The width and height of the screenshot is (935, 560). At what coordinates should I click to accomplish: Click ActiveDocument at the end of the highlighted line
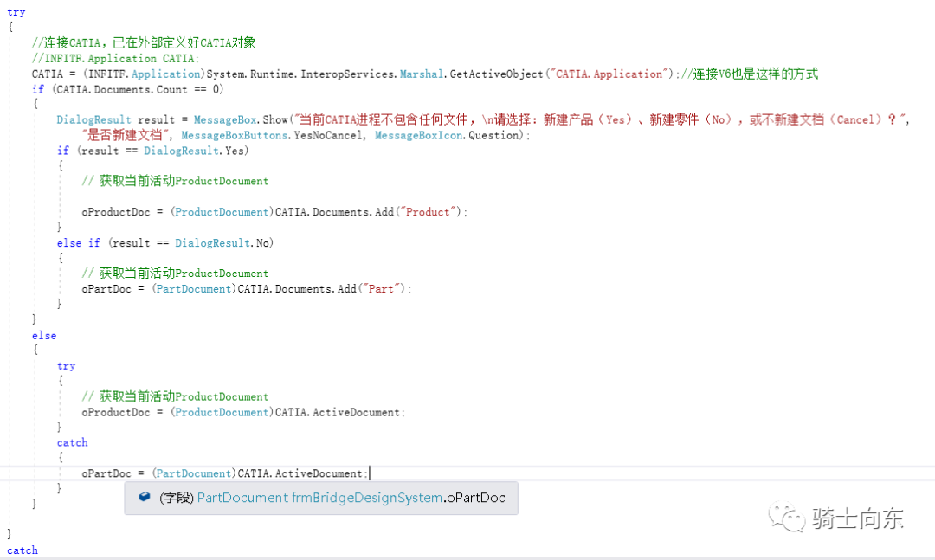[319, 473]
